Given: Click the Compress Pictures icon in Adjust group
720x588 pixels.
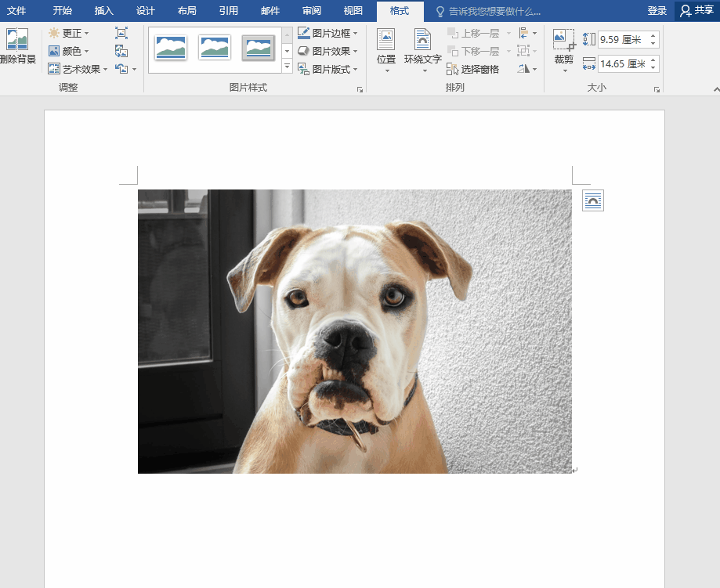Looking at the screenshot, I should (121, 33).
